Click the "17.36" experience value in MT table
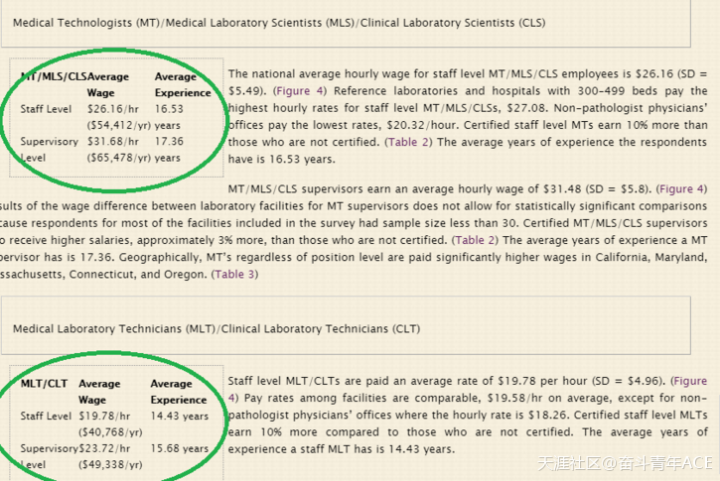 169,141
